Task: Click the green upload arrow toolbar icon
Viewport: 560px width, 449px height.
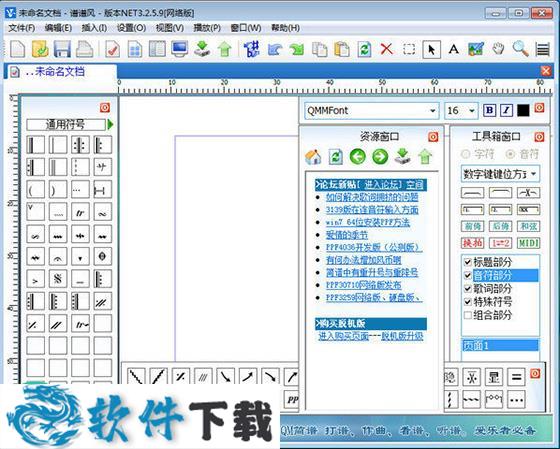Action: (225, 49)
